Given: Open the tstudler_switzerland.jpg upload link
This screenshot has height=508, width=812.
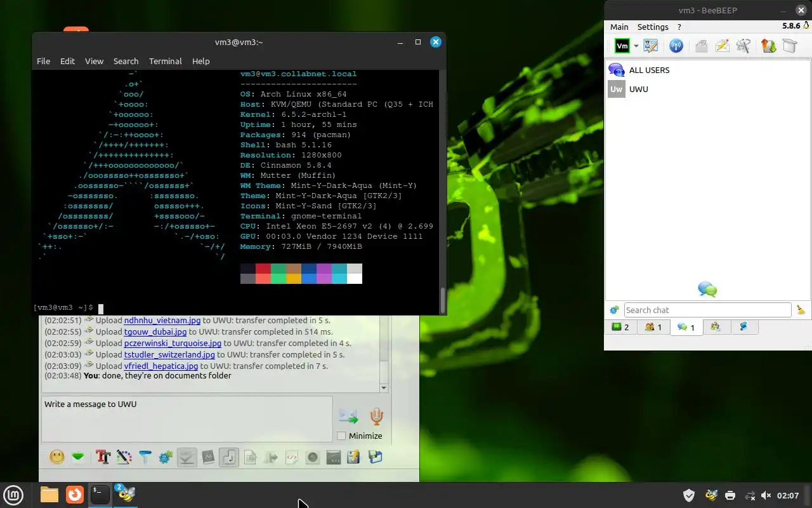Looking at the screenshot, I should 169,354.
